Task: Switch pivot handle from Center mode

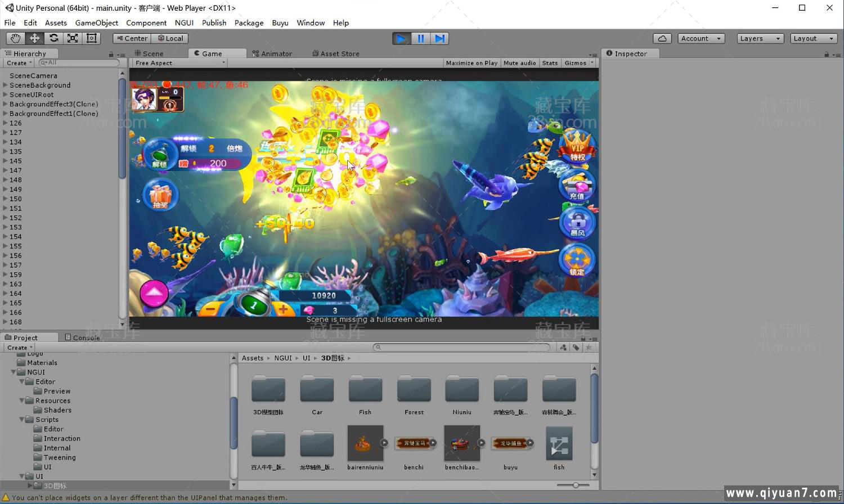Action: click(x=131, y=38)
